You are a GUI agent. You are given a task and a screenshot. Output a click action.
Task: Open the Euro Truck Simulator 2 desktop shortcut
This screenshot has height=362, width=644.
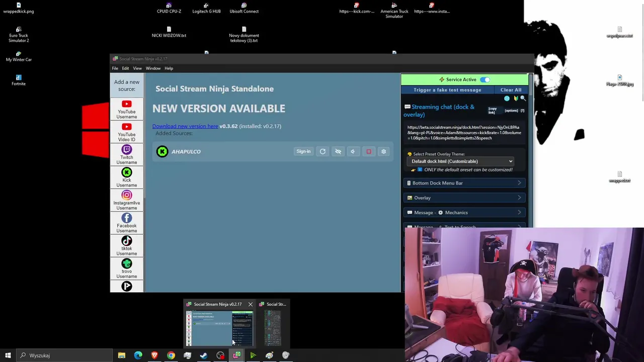click(x=19, y=35)
